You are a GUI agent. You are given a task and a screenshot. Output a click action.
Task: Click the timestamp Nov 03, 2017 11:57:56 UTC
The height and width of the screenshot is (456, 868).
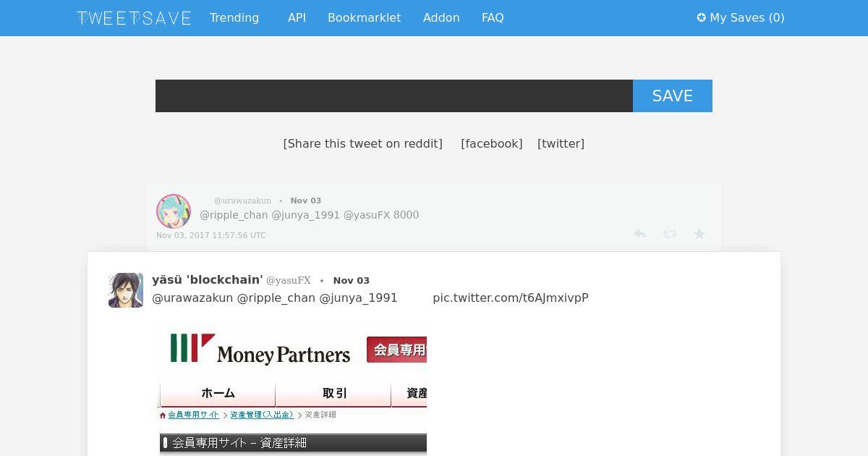(211, 235)
